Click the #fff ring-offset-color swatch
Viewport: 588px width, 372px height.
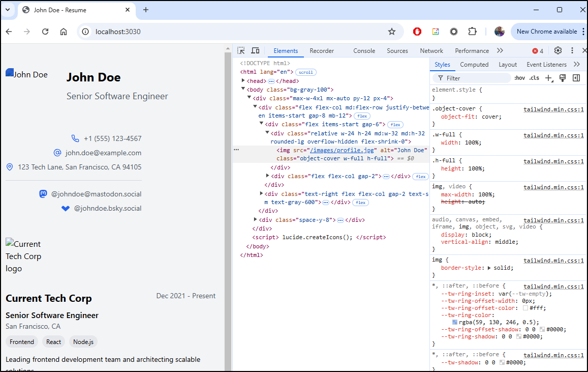(525, 308)
